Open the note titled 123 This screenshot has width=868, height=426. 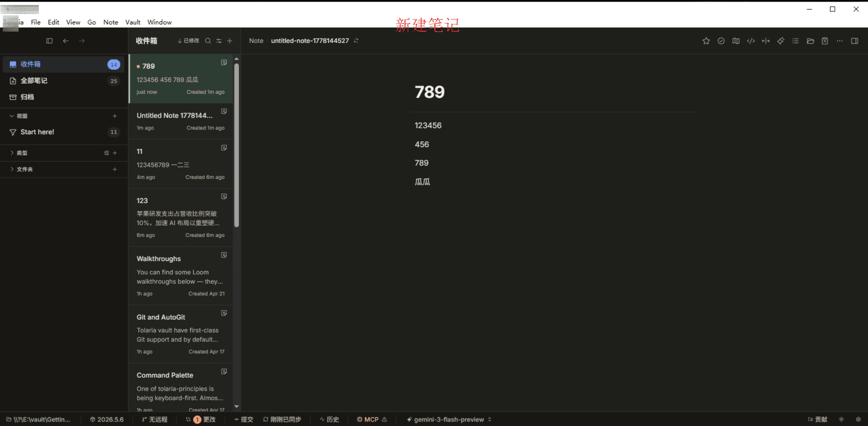point(181,218)
